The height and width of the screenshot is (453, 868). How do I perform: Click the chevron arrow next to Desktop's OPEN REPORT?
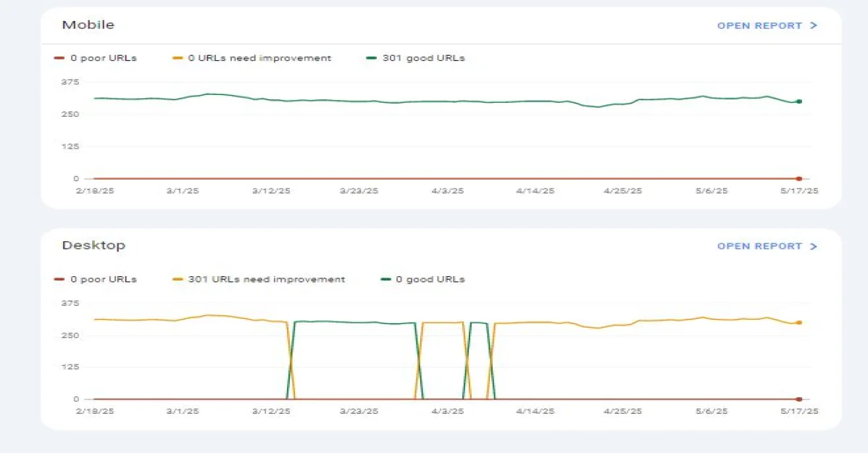pyautogui.click(x=814, y=246)
